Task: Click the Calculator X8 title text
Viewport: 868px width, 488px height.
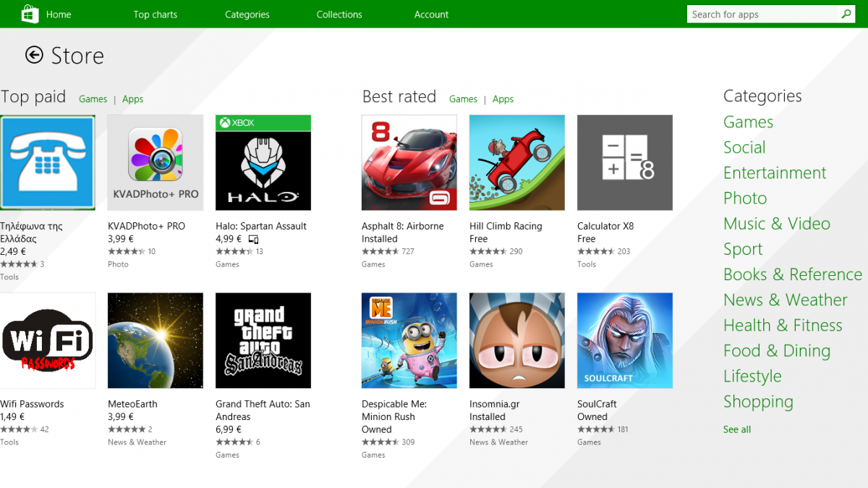Action: coord(605,226)
